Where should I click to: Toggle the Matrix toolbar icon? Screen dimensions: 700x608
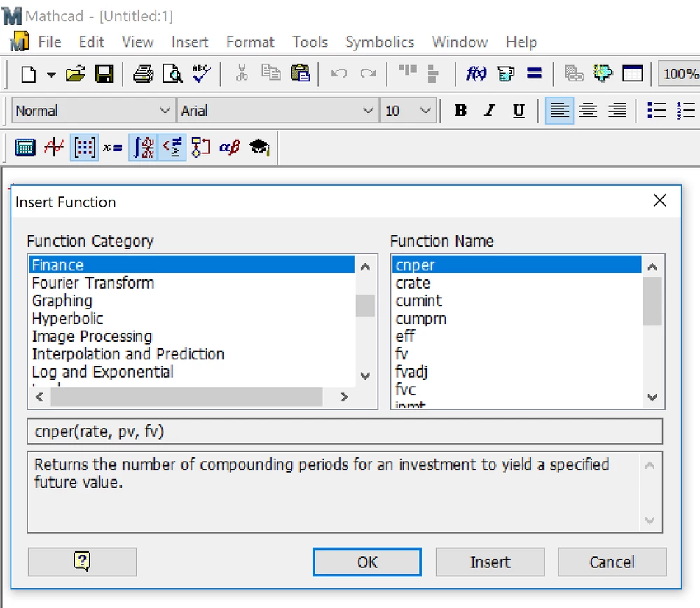coord(84,147)
